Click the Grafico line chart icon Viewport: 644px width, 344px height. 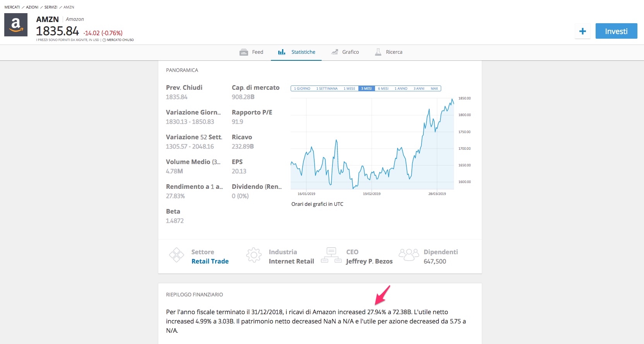(x=335, y=52)
